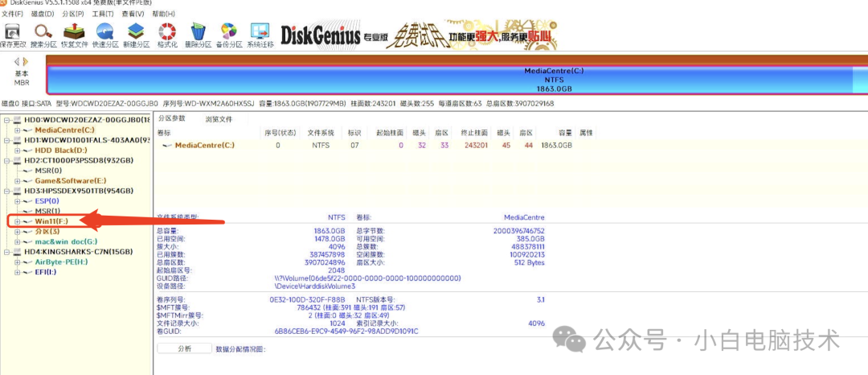Open the 分区(P) menu
This screenshot has width=868, height=375.
point(74,14)
